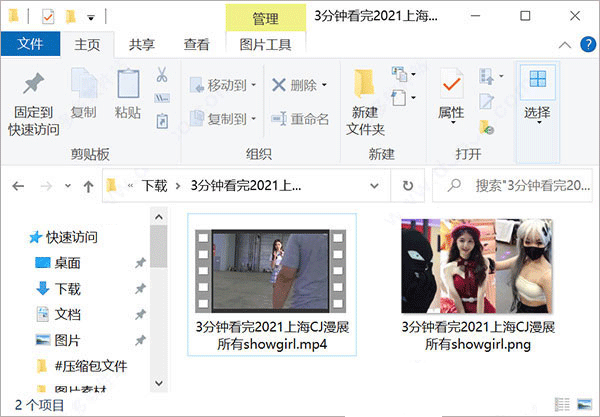Click the Manage (管理) contextual tab
The height and width of the screenshot is (417, 600).
(x=266, y=18)
